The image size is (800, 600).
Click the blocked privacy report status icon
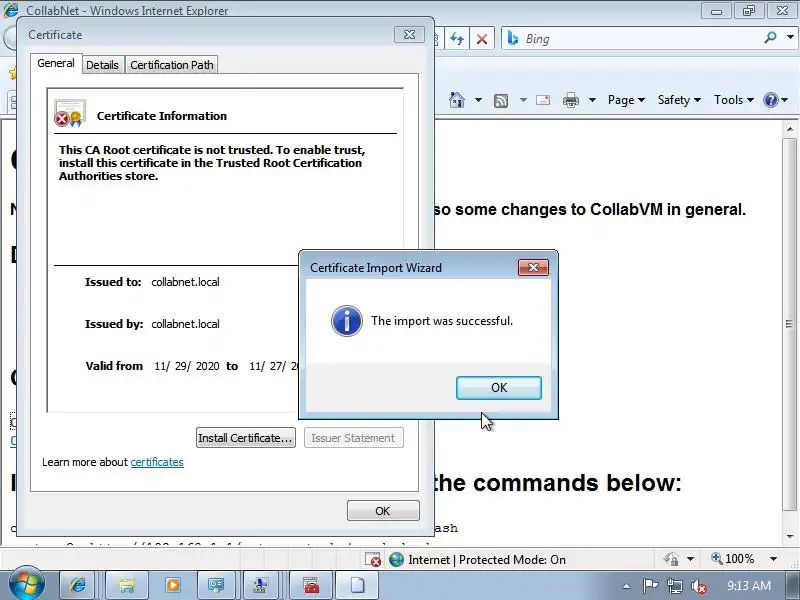pyautogui.click(x=373, y=559)
